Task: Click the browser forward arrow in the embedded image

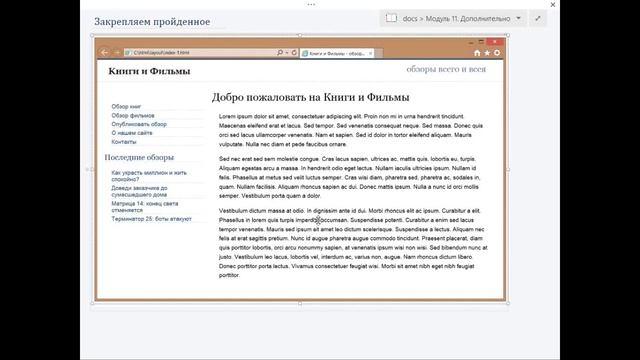Action: (x=117, y=53)
